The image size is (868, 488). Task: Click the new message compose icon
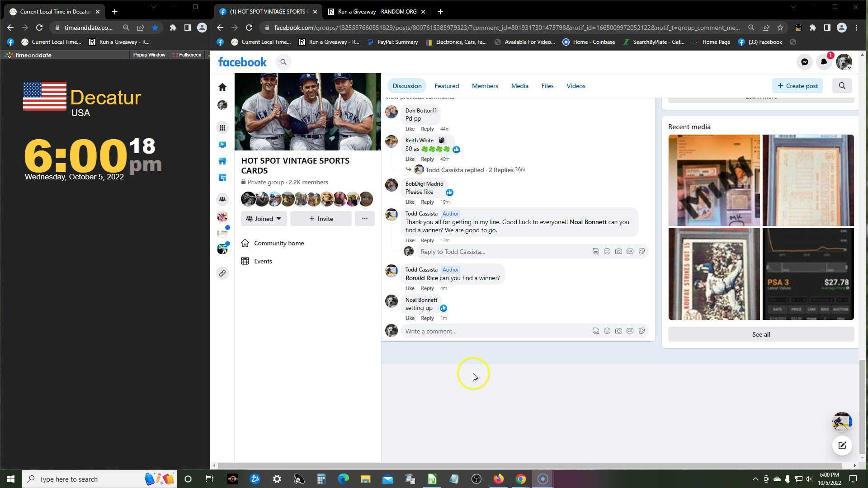point(842,446)
